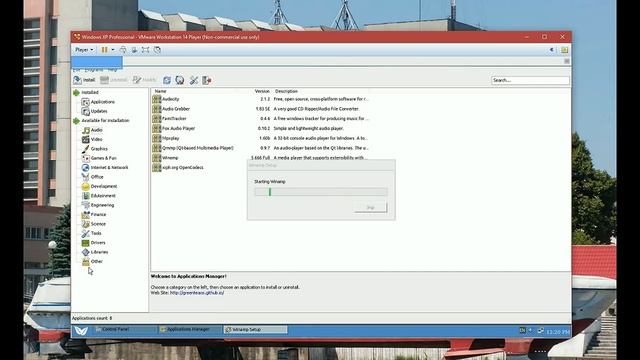640x360 pixels.
Task: Click the round update icon in toolbar
Action: (180, 80)
